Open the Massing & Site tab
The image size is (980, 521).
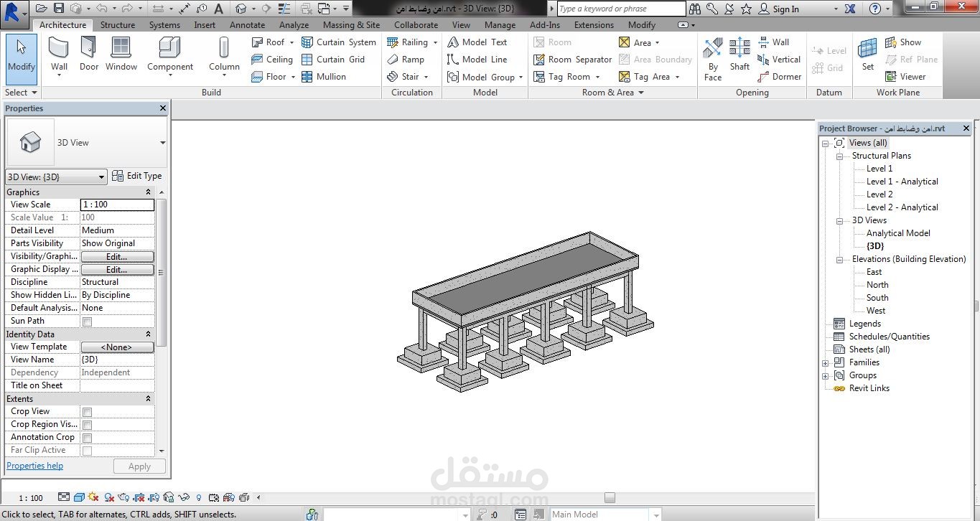coord(351,25)
